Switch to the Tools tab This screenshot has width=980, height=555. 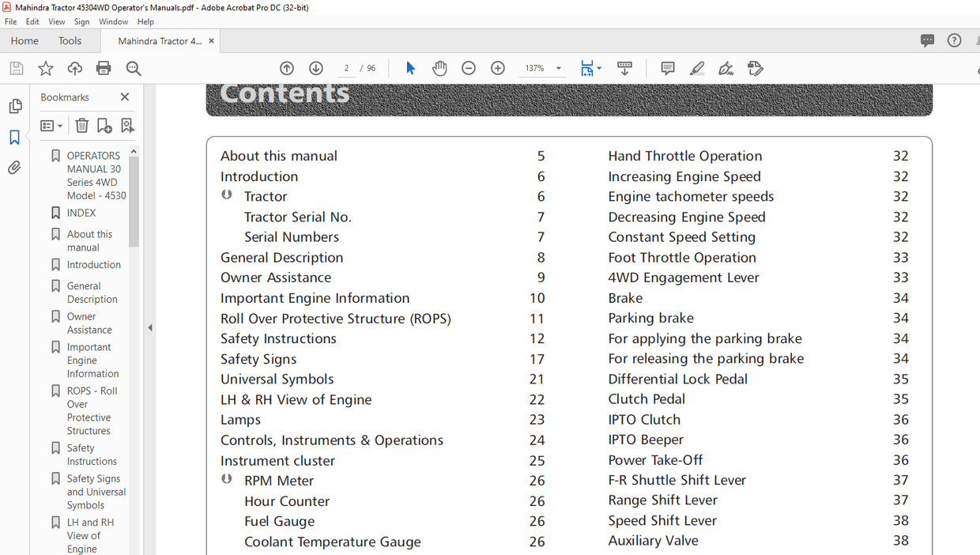[70, 40]
